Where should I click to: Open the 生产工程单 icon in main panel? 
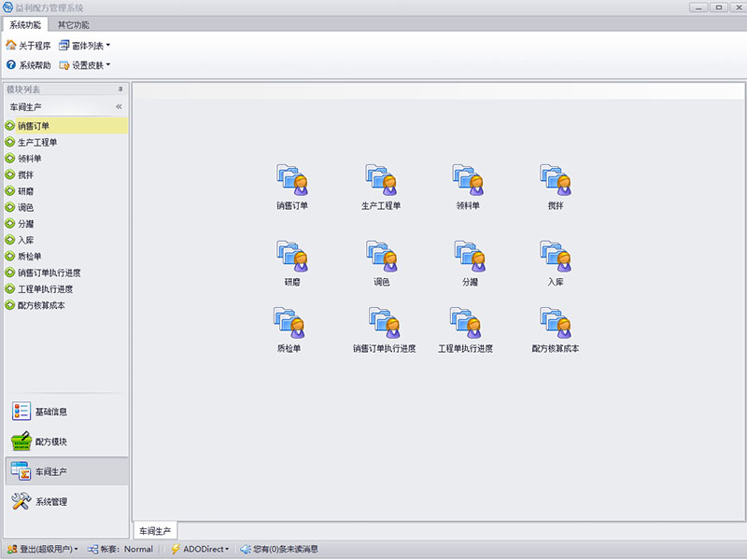coord(381,180)
